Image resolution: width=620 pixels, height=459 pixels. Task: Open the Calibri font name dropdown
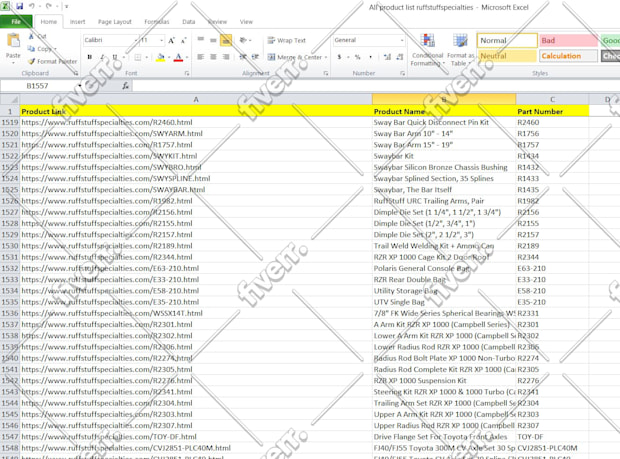(x=136, y=40)
